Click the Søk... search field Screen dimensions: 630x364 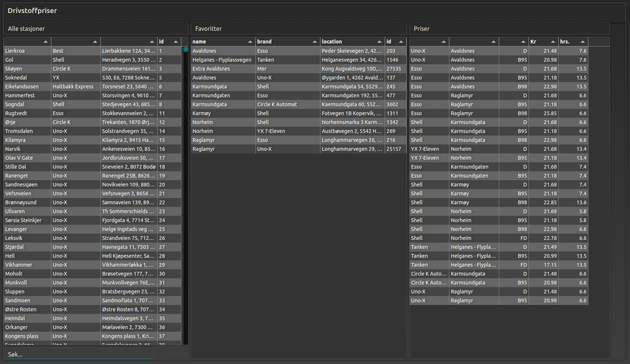[79, 355]
